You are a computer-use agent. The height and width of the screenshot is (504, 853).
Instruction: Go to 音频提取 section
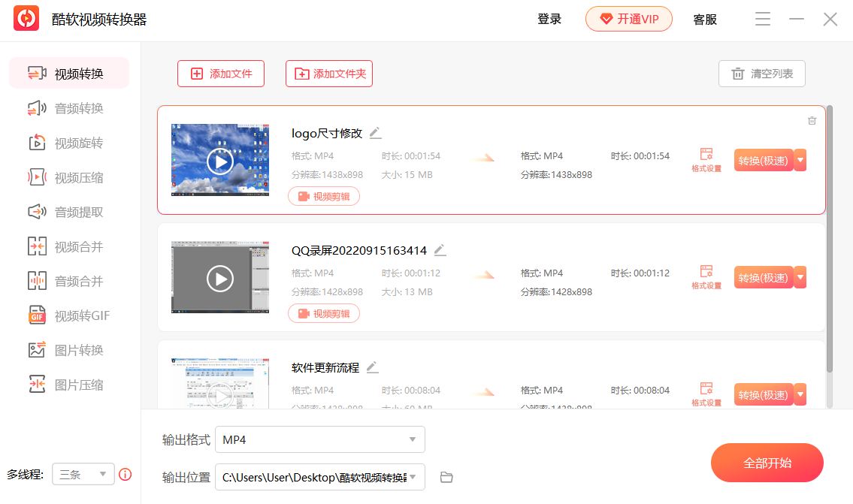click(x=69, y=212)
